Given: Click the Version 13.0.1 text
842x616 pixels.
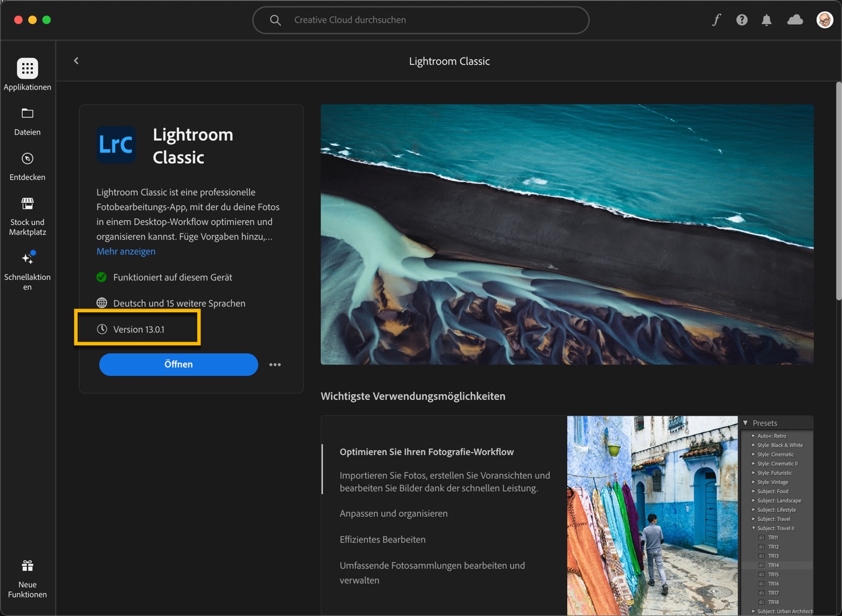Looking at the screenshot, I should (x=138, y=330).
